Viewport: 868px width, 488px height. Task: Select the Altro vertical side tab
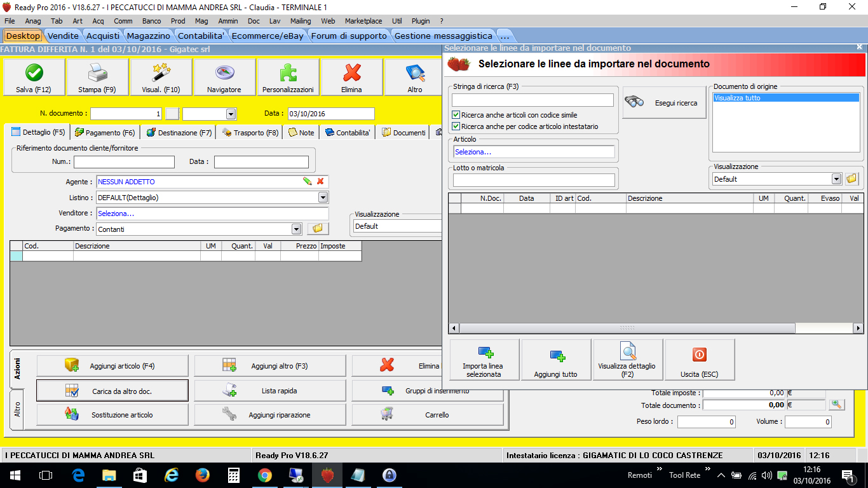pos(18,410)
